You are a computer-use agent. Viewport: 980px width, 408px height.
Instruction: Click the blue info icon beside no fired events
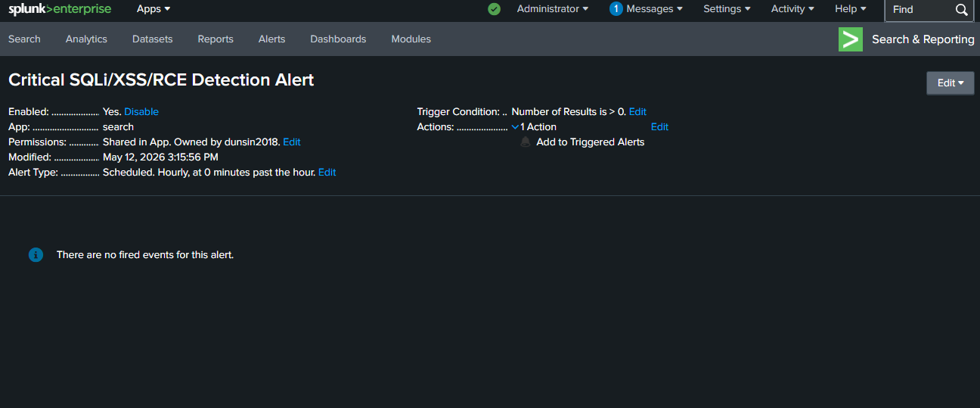pyautogui.click(x=36, y=255)
